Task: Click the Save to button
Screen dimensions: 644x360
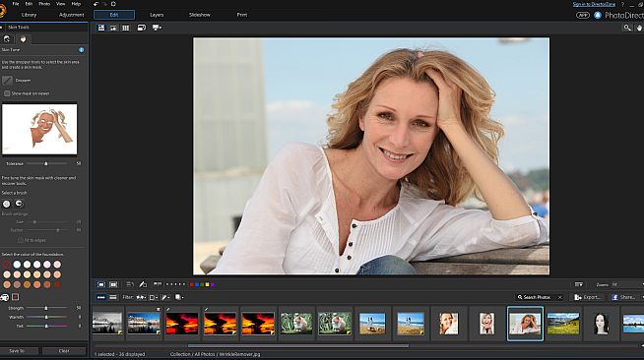Action: point(18,351)
